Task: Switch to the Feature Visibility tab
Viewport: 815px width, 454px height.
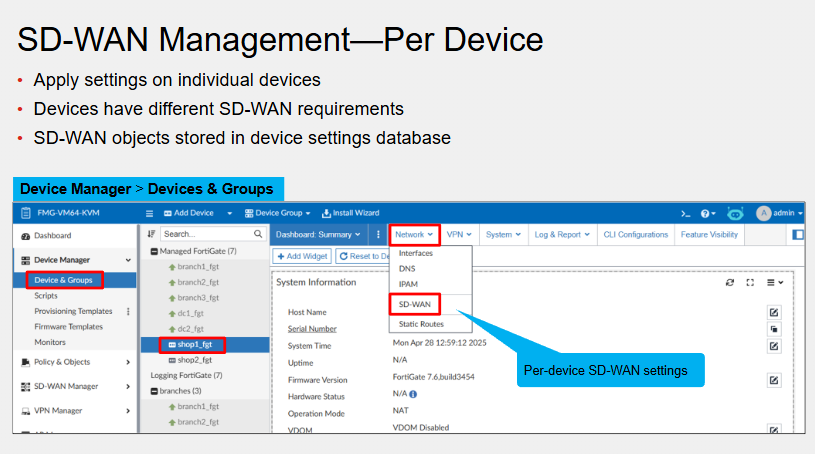Action: coord(709,235)
